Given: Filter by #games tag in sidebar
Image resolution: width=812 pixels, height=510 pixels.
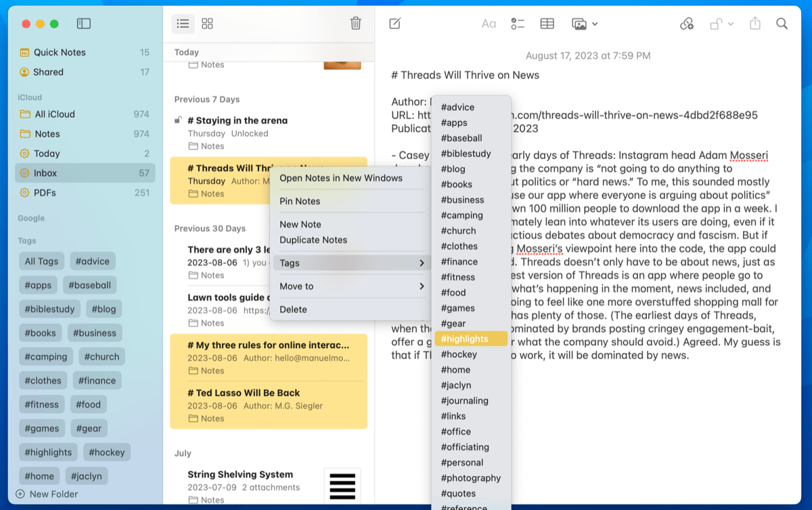Looking at the screenshot, I should (41, 428).
